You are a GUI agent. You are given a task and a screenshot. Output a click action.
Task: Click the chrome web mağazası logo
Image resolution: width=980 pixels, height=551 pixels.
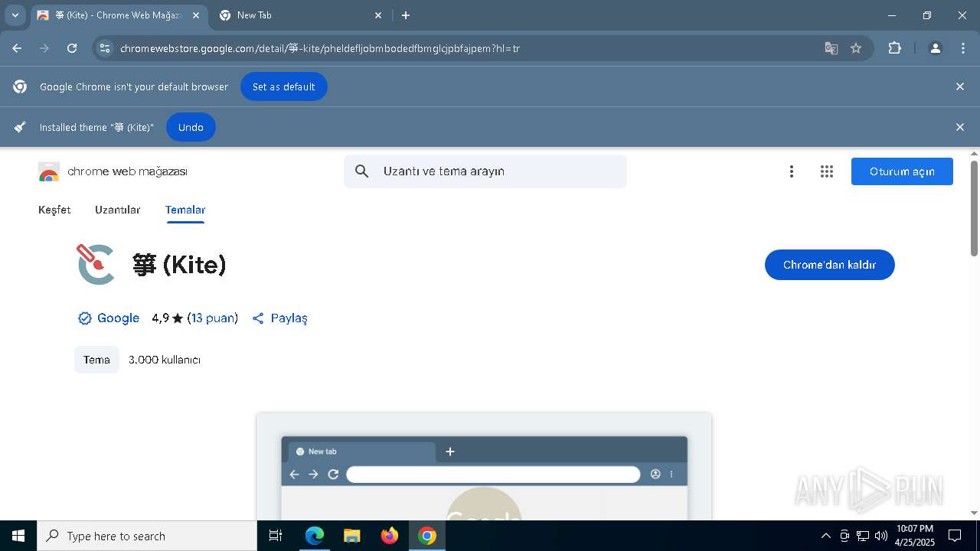coord(113,171)
